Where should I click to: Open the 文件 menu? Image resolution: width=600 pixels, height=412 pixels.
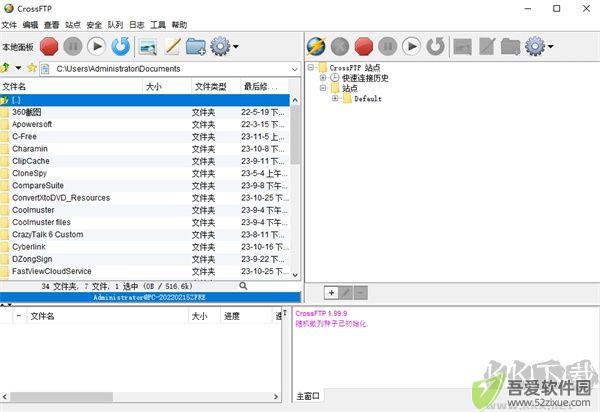coord(9,25)
